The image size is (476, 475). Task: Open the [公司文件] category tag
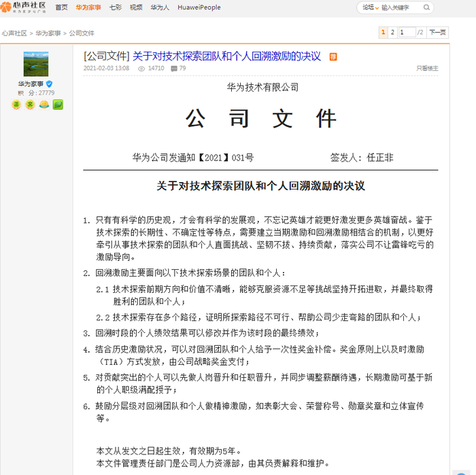coord(107,56)
